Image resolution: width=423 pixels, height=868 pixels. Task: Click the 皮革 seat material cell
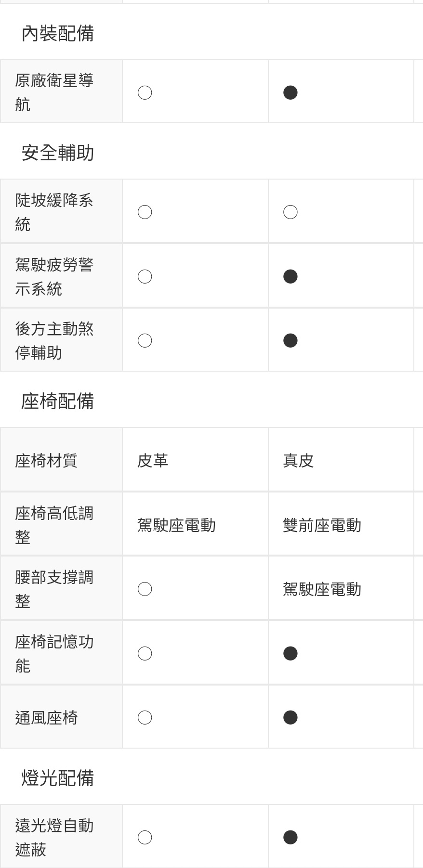tap(153, 461)
